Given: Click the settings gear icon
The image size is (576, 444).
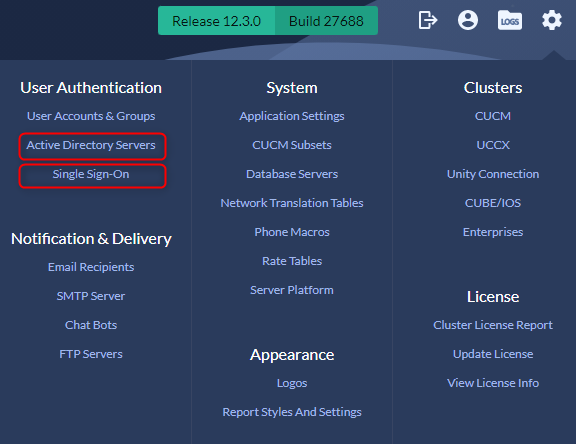Looking at the screenshot, I should (x=551, y=20).
